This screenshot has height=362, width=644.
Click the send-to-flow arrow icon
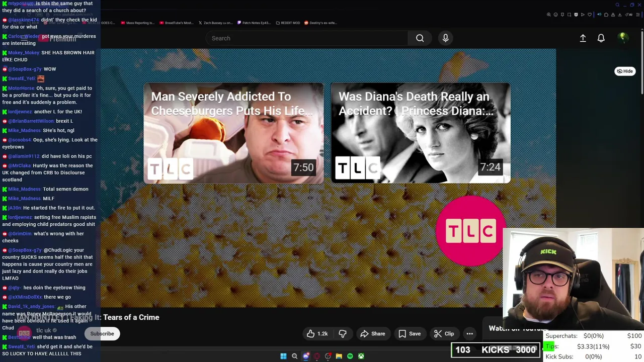click(x=583, y=15)
